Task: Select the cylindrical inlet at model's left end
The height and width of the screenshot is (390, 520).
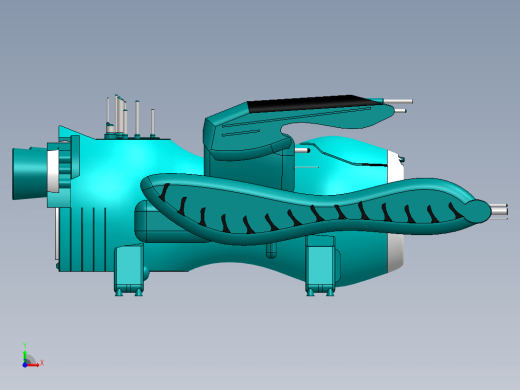Action: (x=29, y=174)
